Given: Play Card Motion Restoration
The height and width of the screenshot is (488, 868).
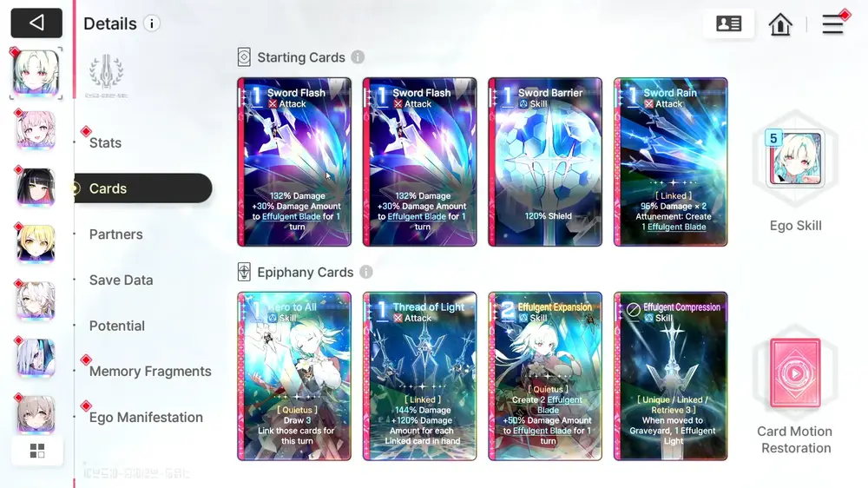Looking at the screenshot, I should point(795,373).
